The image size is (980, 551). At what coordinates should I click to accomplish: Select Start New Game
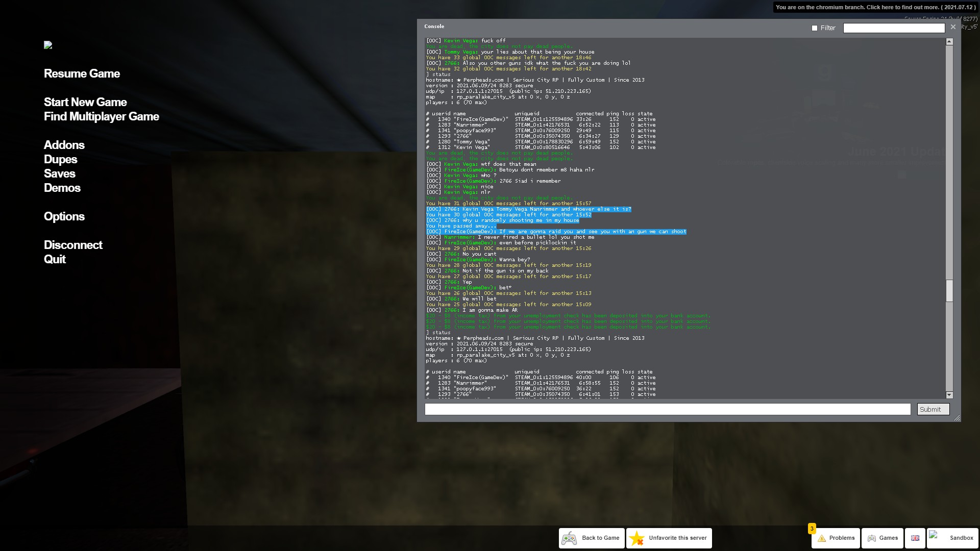pyautogui.click(x=85, y=102)
